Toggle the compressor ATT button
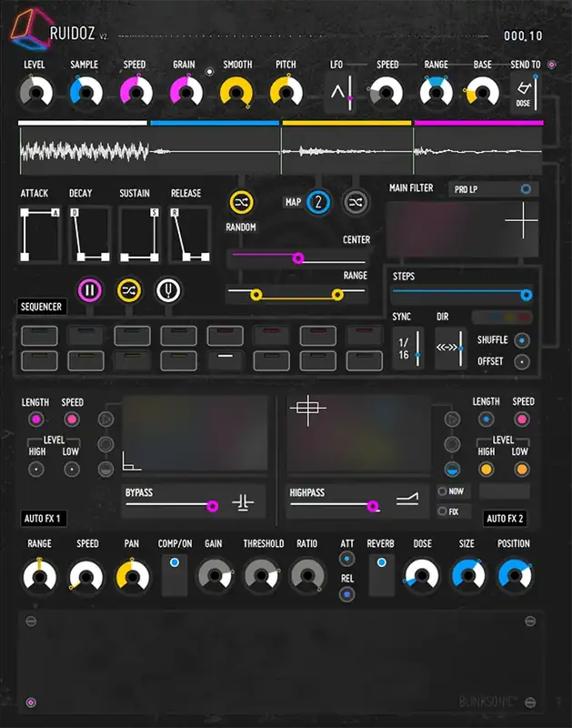This screenshot has width=572, height=728. [346, 559]
